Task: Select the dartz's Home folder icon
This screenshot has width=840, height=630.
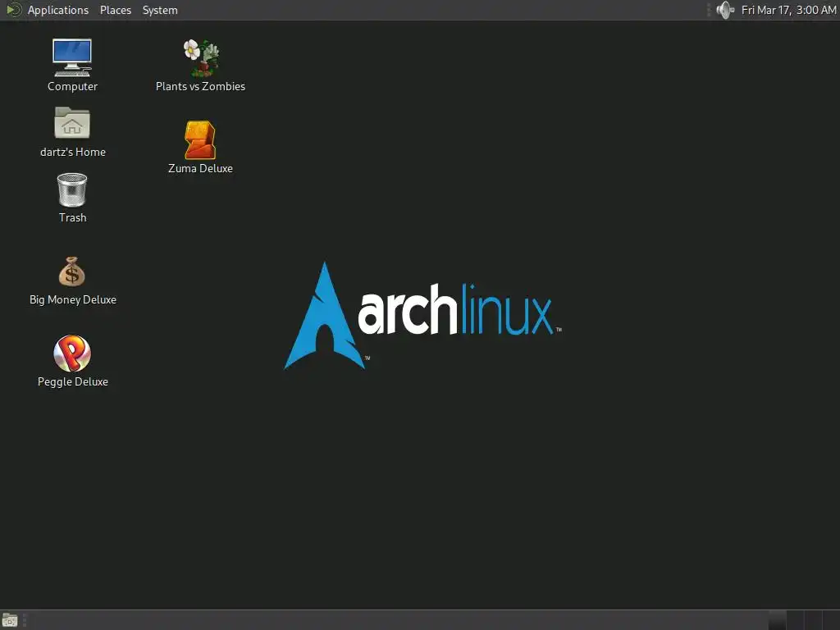Action: pos(72,123)
